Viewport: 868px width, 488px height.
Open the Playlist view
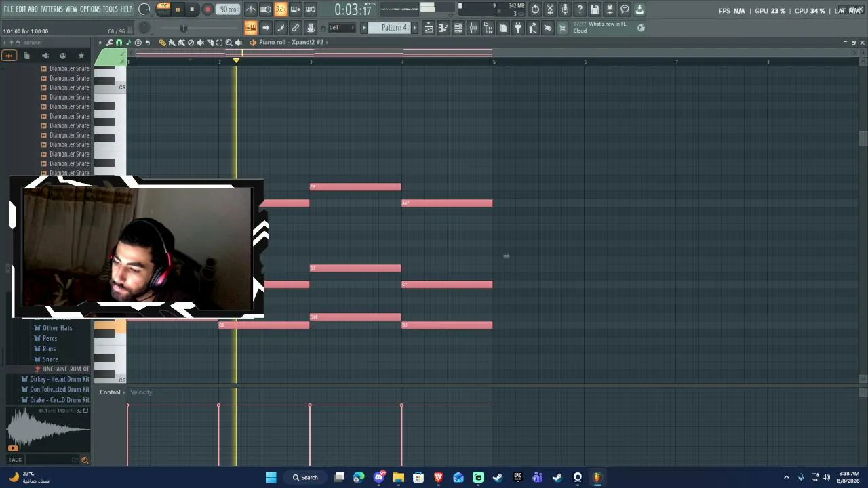pyautogui.click(x=429, y=28)
